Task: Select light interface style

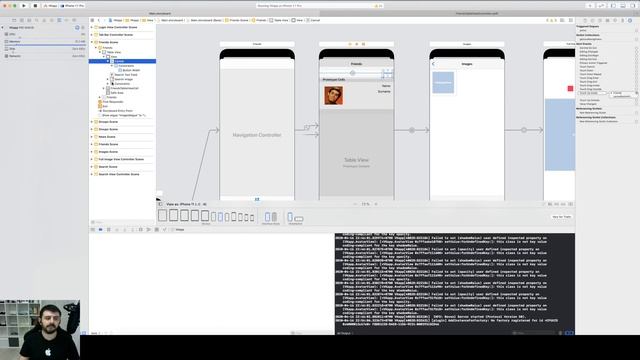Action: [267, 217]
